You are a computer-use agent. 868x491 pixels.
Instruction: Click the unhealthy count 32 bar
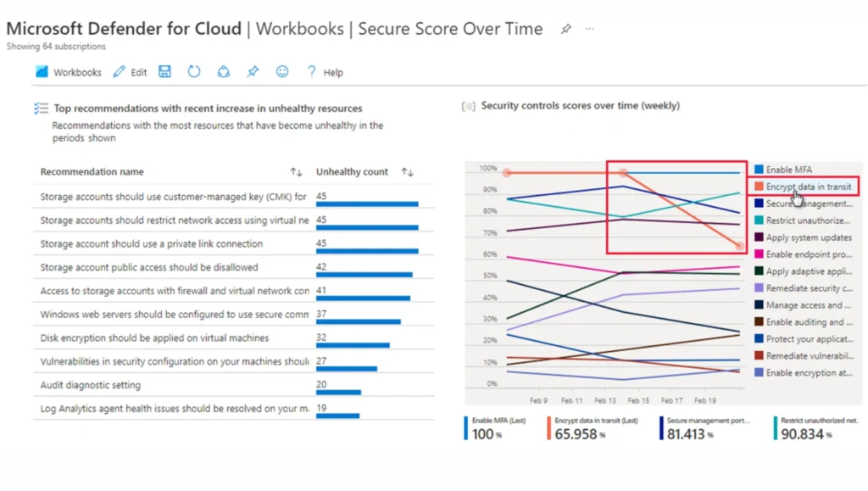(x=353, y=345)
